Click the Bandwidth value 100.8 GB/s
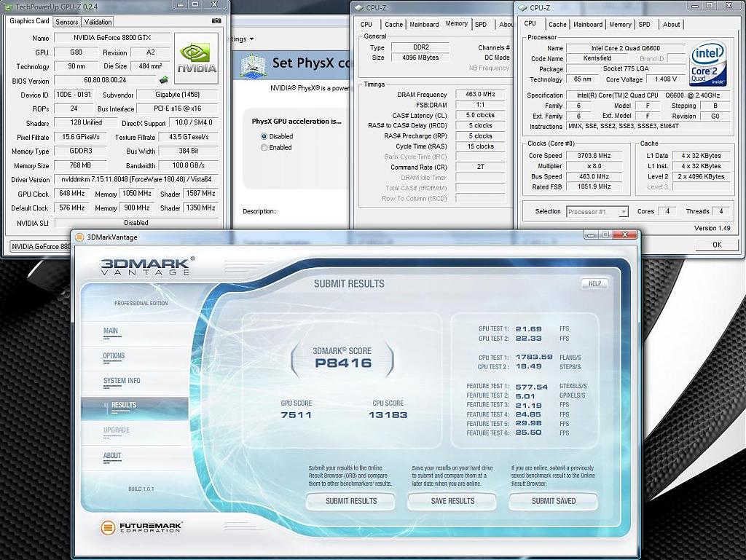746x560 pixels. pos(189,165)
